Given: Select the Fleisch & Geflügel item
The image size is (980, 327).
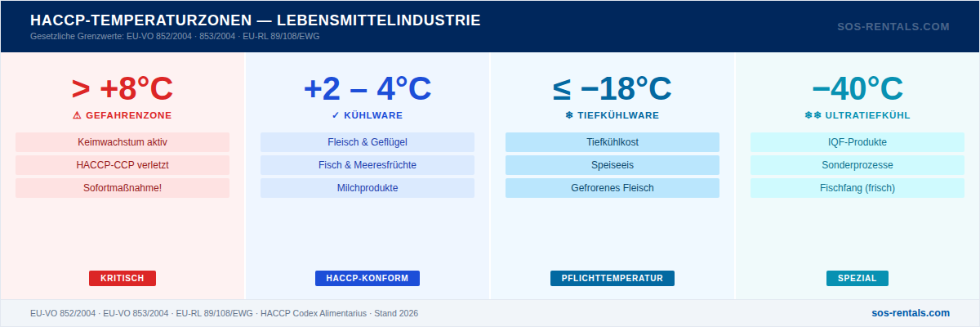Looking at the screenshot, I should (x=367, y=142).
